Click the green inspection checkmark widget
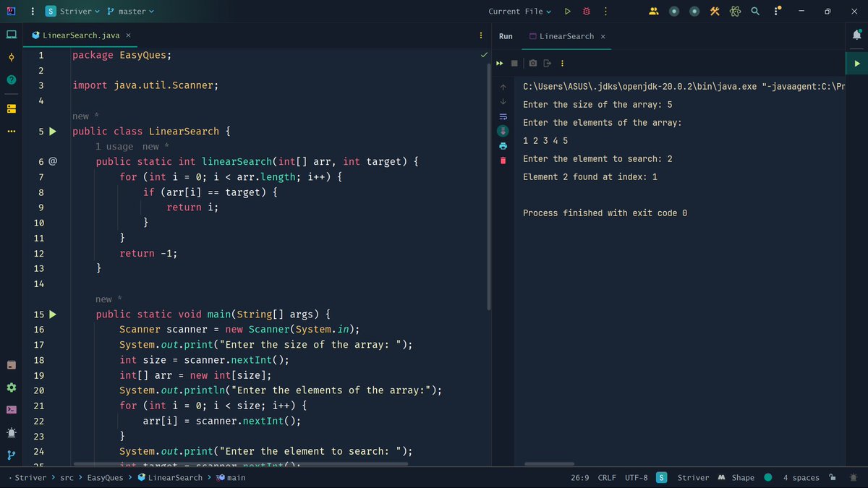868x488 pixels. pyautogui.click(x=484, y=54)
